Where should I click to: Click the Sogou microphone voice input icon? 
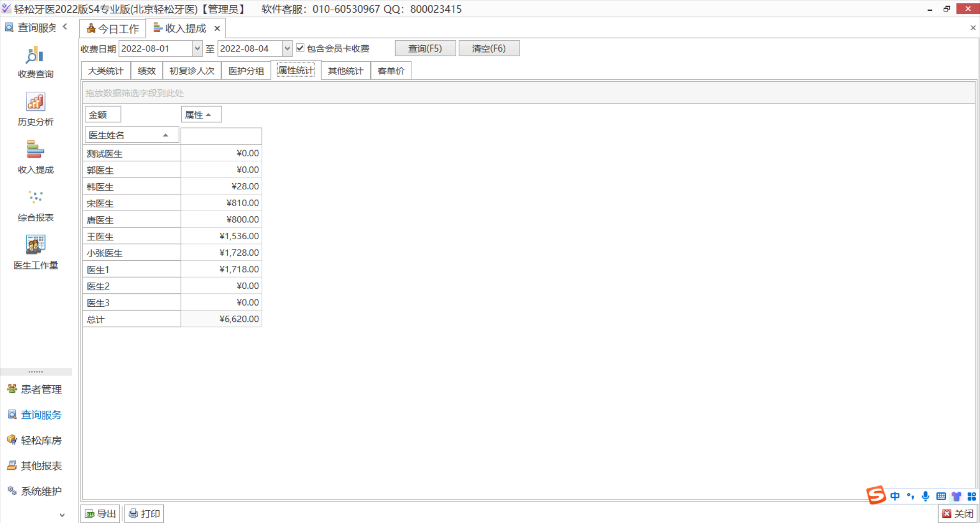[x=925, y=496]
